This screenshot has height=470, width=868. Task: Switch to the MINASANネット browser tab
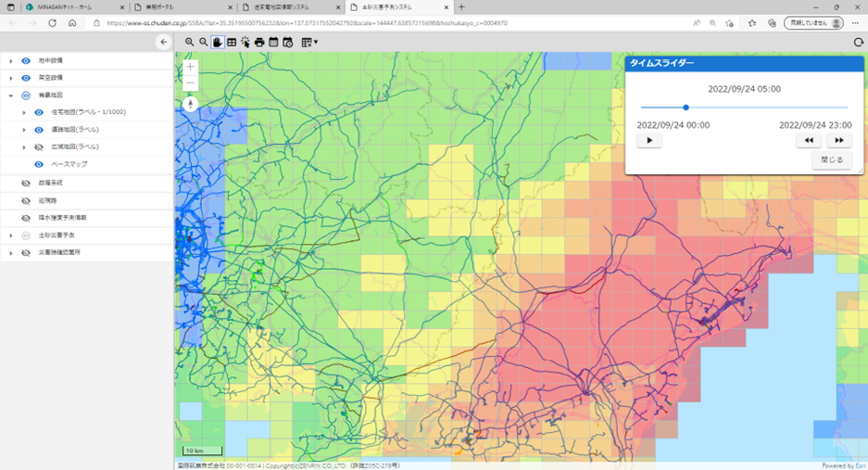pyautogui.click(x=65, y=7)
